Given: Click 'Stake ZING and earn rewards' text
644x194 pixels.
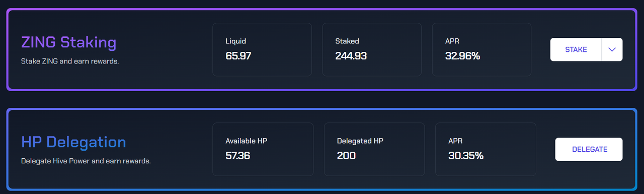Looking at the screenshot, I should 70,61.
